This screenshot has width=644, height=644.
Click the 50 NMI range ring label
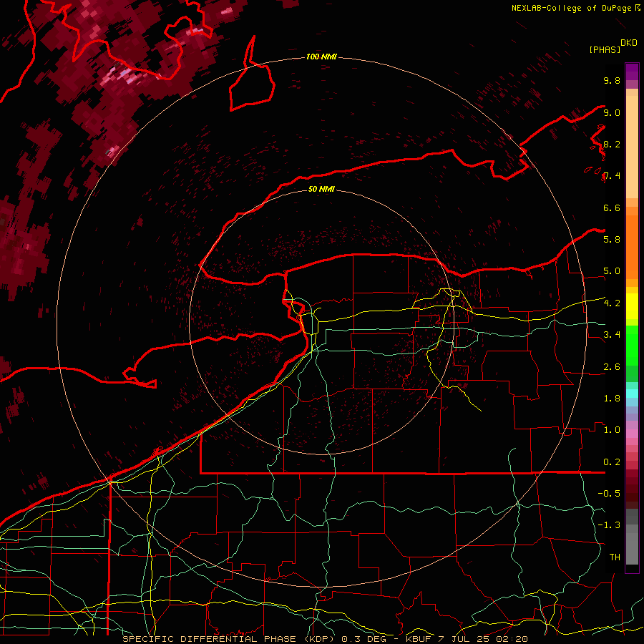(321, 189)
